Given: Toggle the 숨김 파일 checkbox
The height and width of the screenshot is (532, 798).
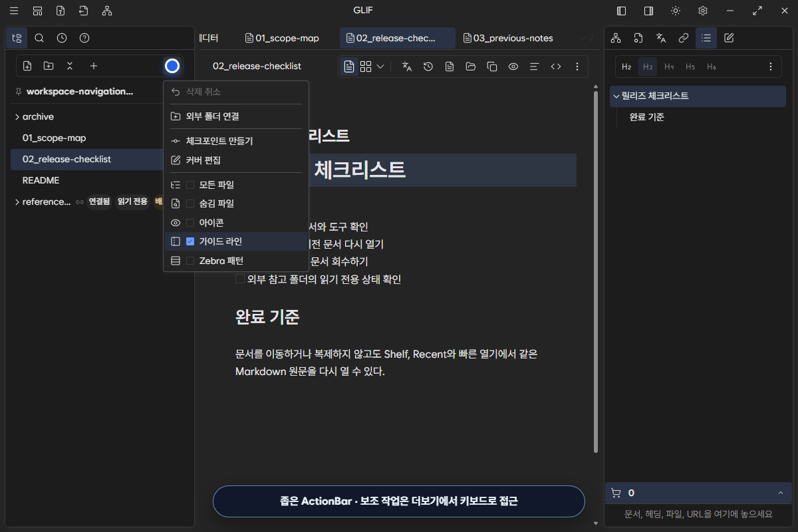Looking at the screenshot, I should click(x=190, y=203).
